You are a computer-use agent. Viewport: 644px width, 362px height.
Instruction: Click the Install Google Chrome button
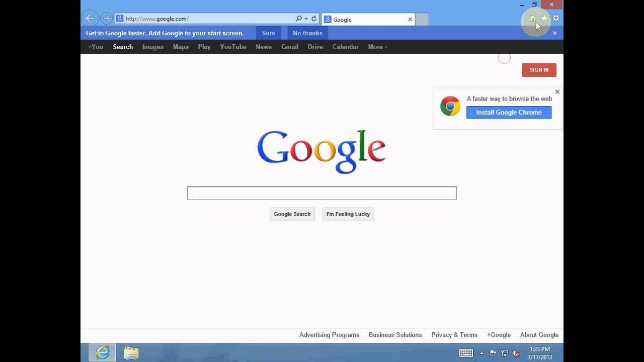[509, 112]
